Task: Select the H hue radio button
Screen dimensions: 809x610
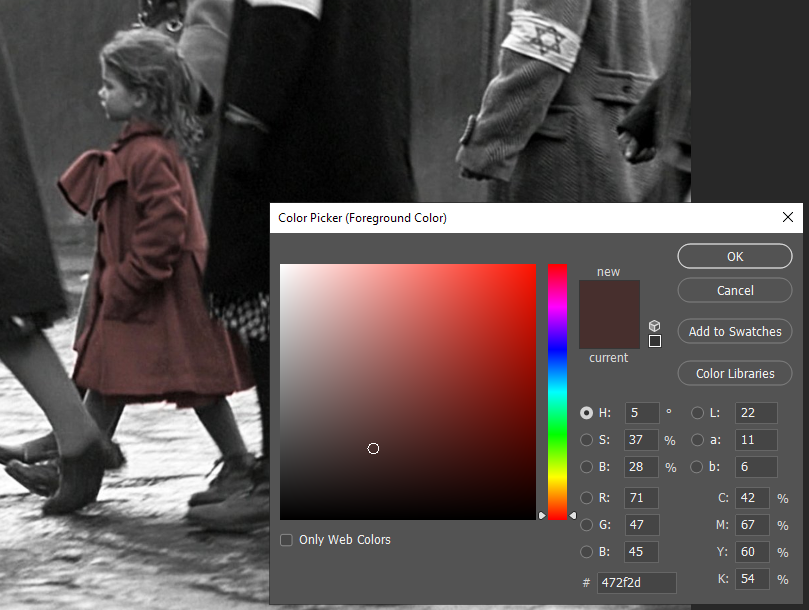Action: click(586, 413)
